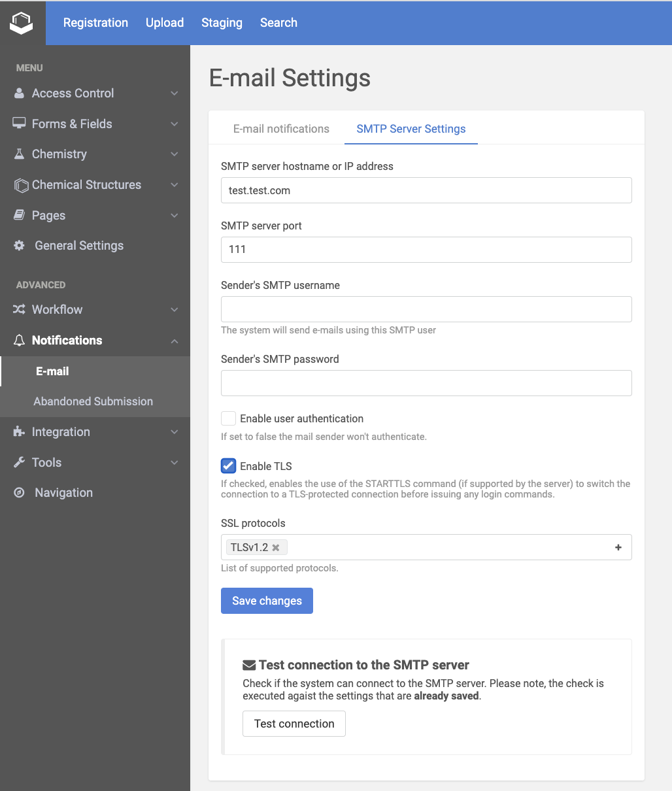
Task: Click the app logo icon in header
Action: point(22,23)
